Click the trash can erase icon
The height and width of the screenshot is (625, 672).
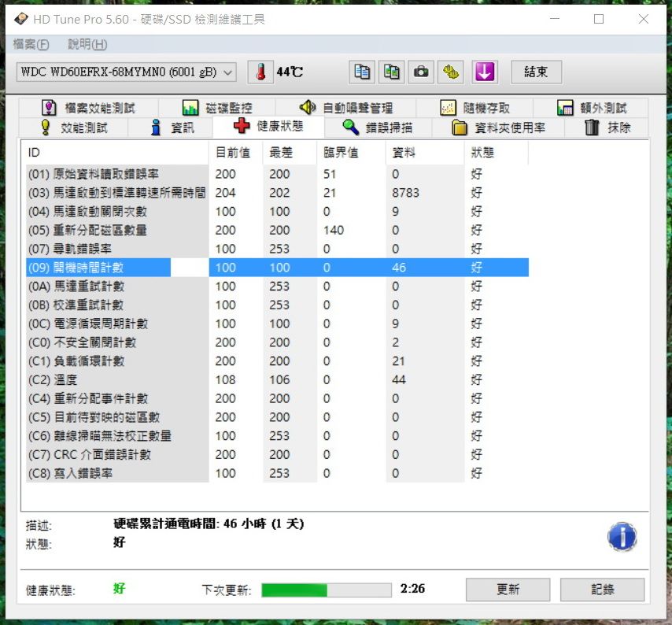tap(592, 128)
